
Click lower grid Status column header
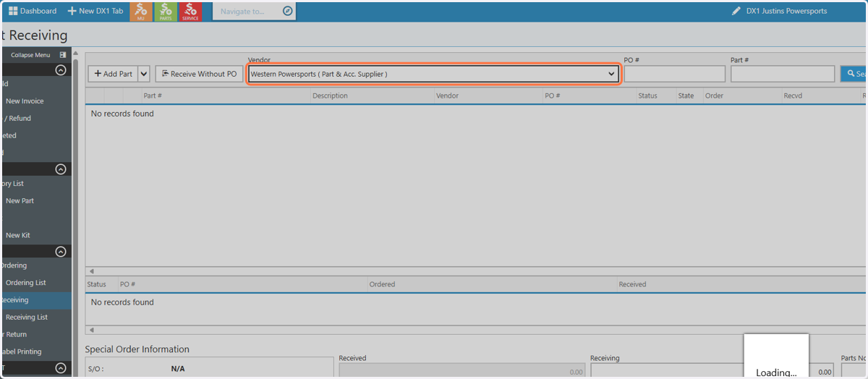pyautogui.click(x=97, y=284)
